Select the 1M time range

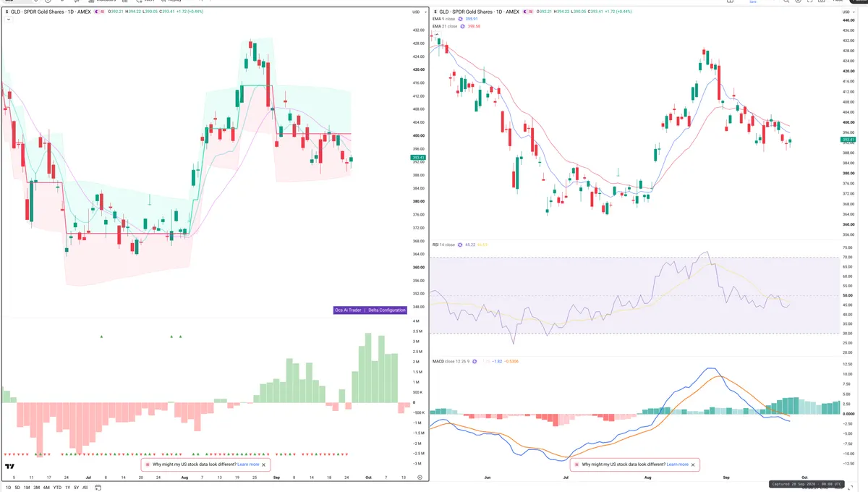click(27, 488)
